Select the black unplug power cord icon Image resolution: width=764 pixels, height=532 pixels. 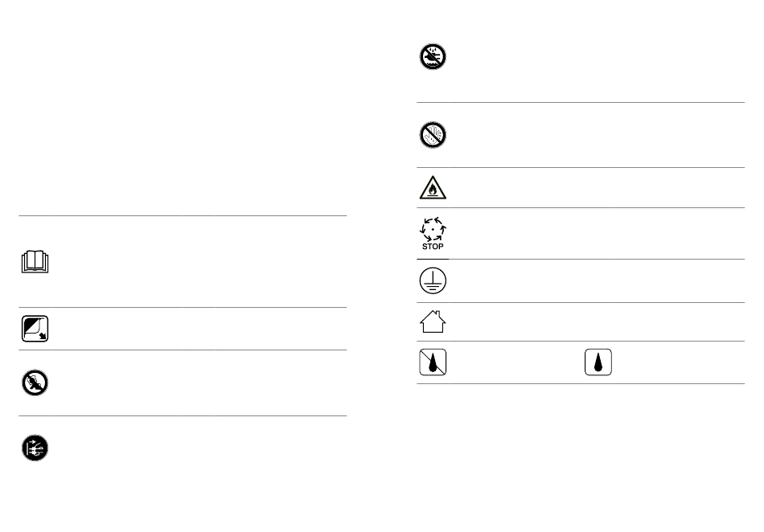[35, 448]
